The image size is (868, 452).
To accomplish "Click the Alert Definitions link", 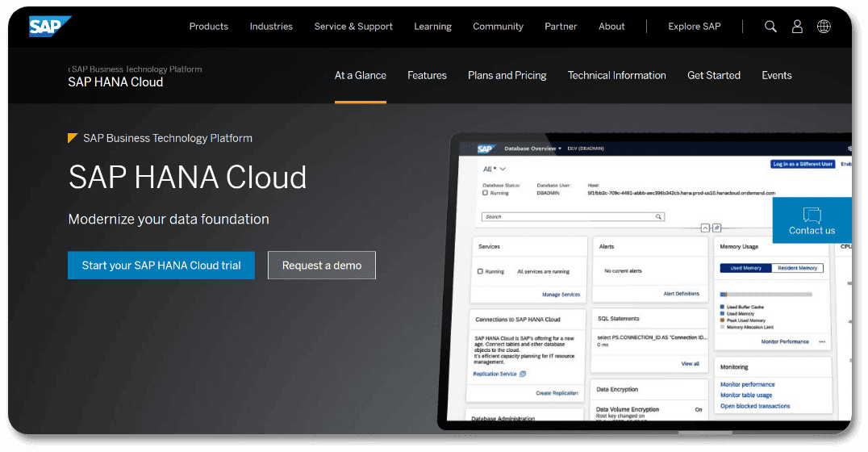I will 681,294.
